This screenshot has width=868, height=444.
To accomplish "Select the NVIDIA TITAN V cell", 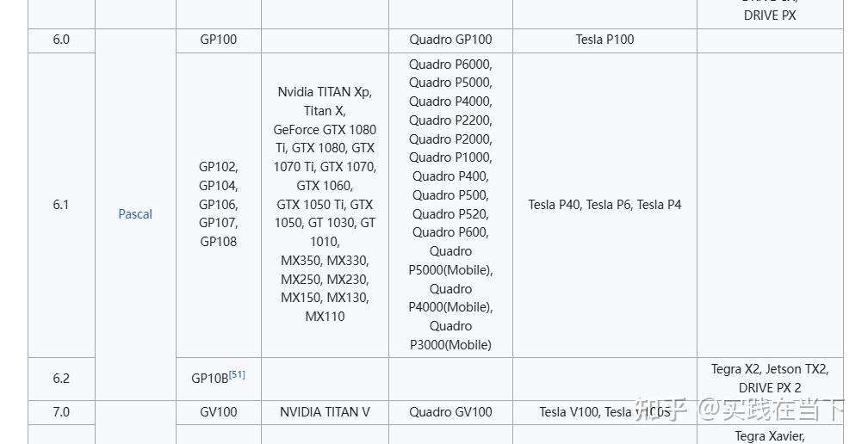I will pos(325,412).
